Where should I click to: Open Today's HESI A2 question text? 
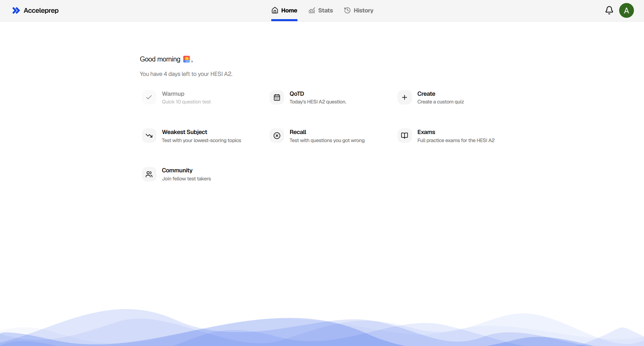coord(318,102)
